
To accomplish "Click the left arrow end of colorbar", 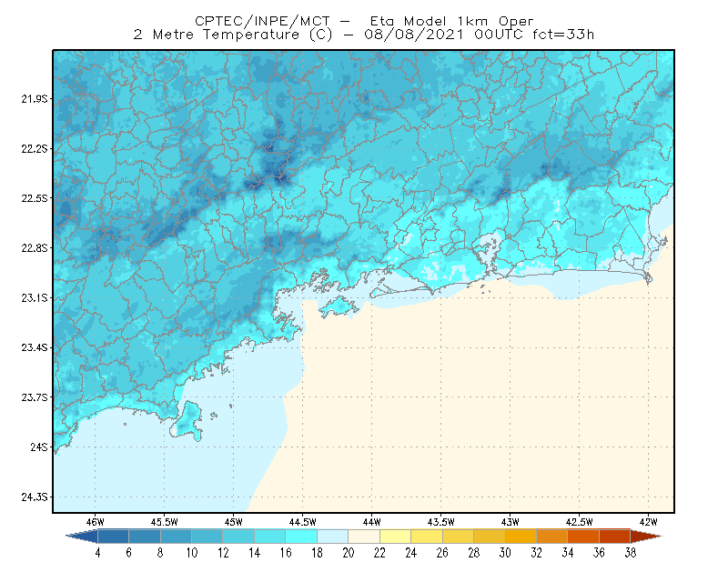I will point(82,536).
